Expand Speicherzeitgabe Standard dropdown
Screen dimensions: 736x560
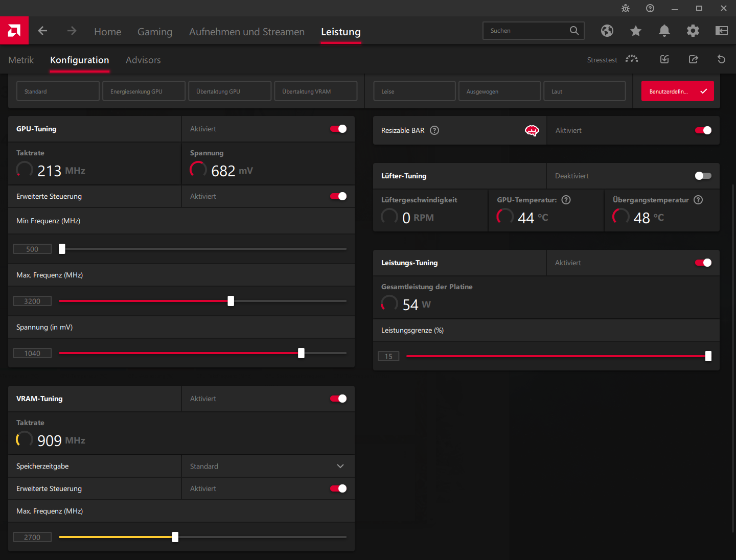[268, 466]
